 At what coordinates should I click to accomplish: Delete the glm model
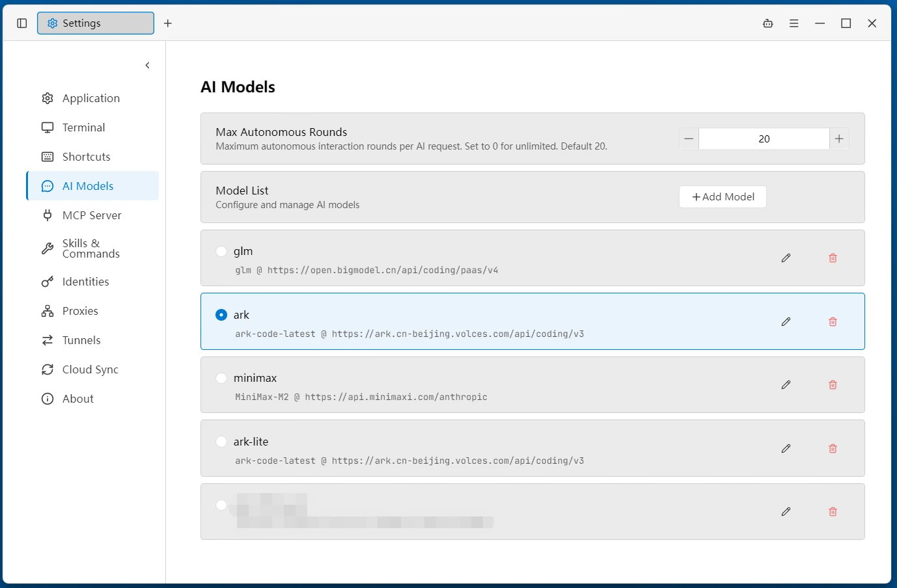(833, 258)
